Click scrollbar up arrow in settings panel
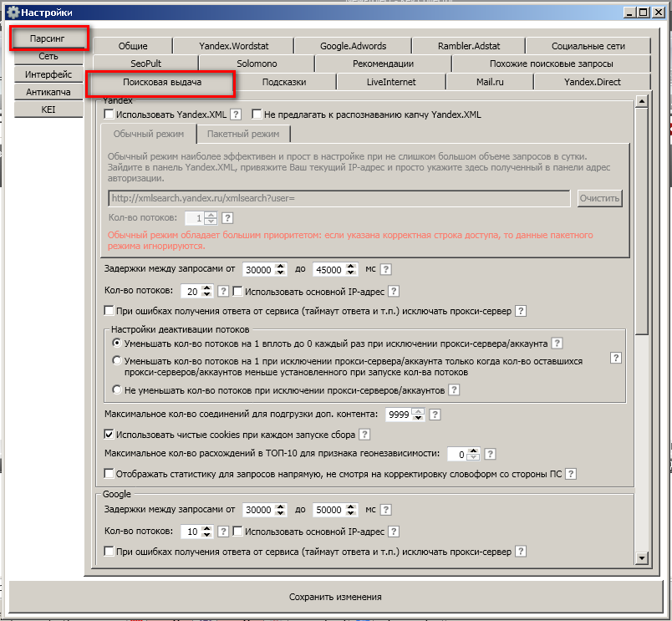 tap(642, 102)
